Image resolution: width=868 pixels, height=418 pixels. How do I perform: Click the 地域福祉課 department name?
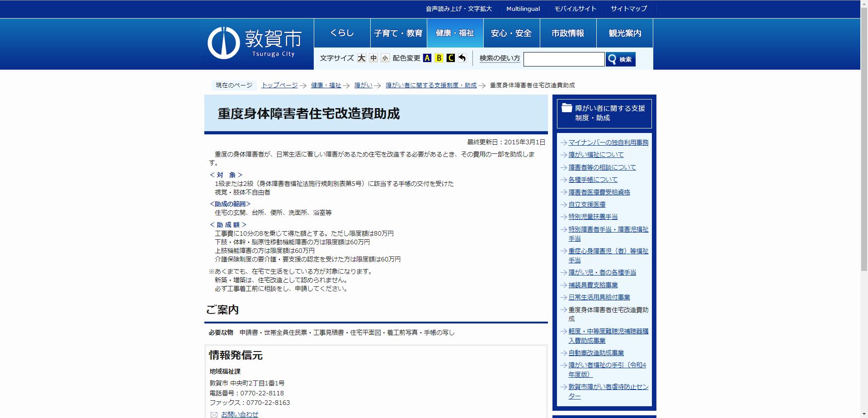225,371
